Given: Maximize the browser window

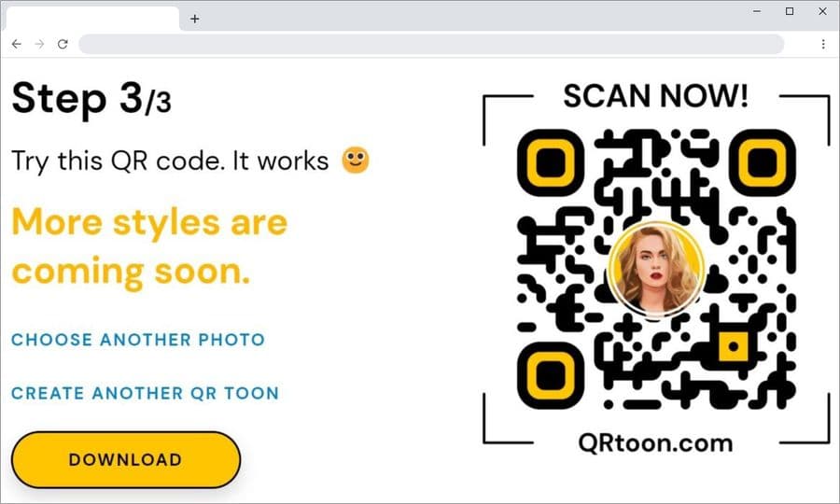Looking at the screenshot, I should click(x=790, y=11).
